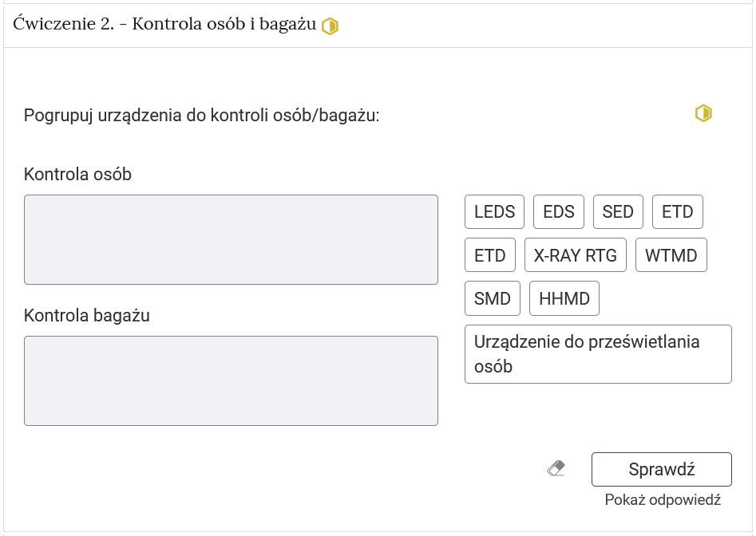Pick the HHMD tag
The image size is (756, 536).
coord(564,298)
